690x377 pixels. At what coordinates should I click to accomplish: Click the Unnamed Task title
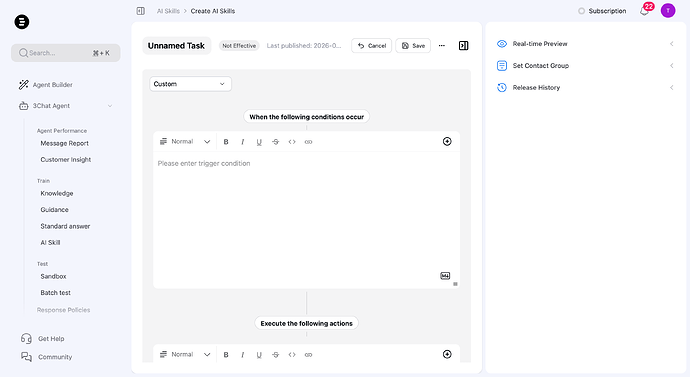click(176, 46)
